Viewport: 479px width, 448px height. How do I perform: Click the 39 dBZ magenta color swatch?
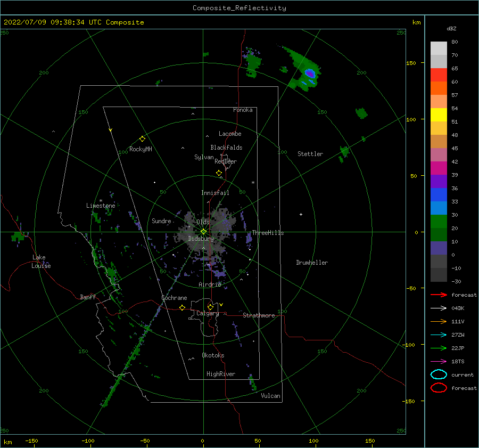pos(439,168)
